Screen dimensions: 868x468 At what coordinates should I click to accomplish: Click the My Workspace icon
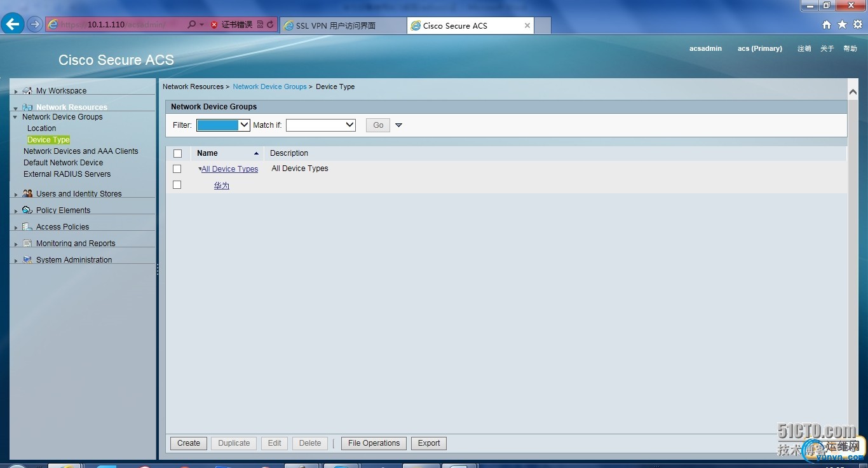click(x=27, y=91)
